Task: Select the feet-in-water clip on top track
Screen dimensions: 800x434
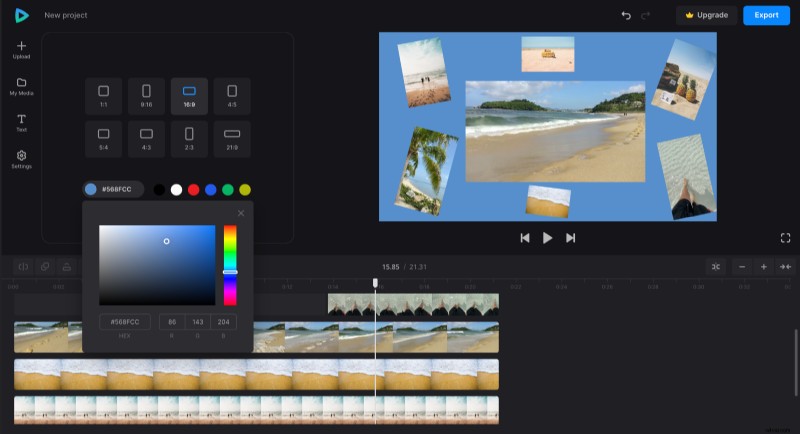Action: pyautogui.click(x=413, y=304)
